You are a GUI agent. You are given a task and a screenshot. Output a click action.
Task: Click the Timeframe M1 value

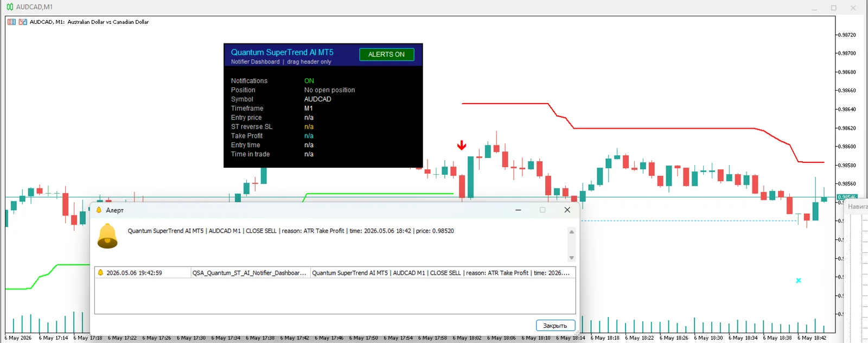(308, 109)
